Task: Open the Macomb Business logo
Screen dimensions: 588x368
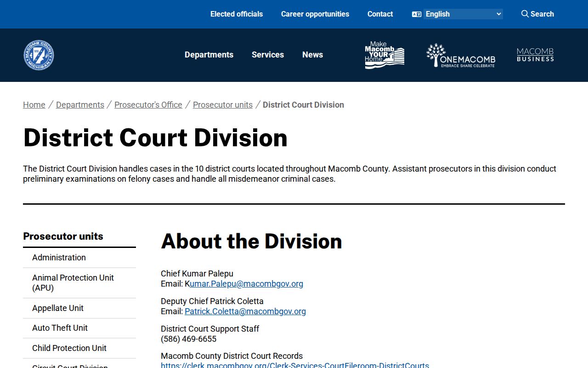Action: [535, 55]
